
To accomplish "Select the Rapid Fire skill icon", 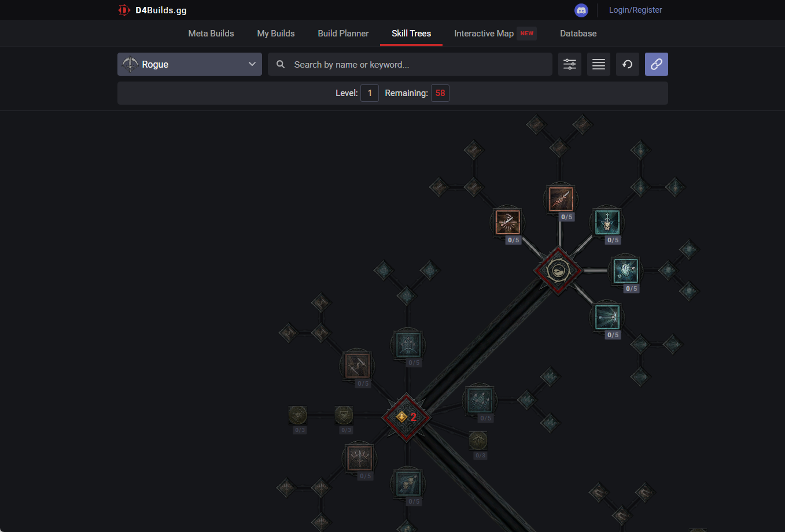I will [480, 400].
